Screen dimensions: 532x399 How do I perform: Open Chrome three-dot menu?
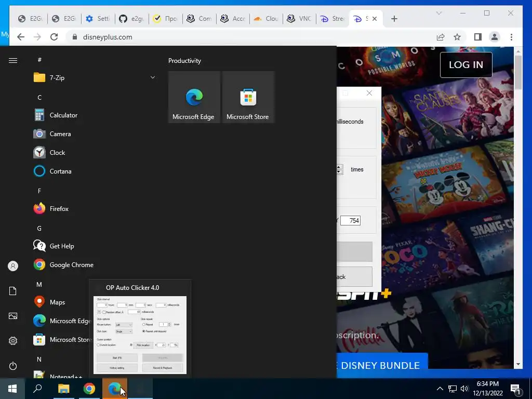click(511, 37)
